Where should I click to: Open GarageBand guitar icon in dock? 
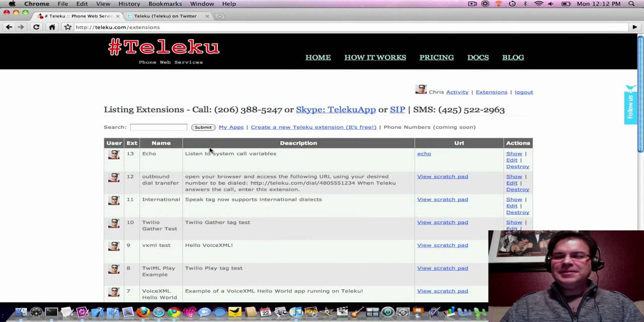pos(357,312)
